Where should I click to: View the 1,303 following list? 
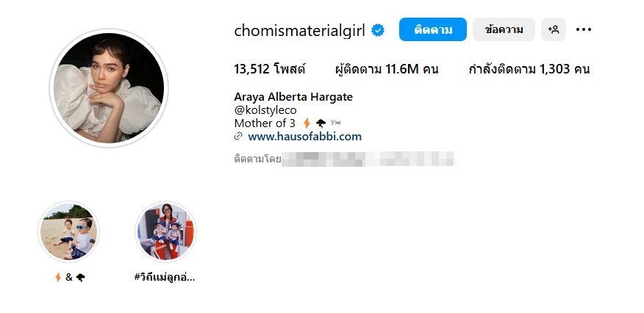tap(529, 69)
